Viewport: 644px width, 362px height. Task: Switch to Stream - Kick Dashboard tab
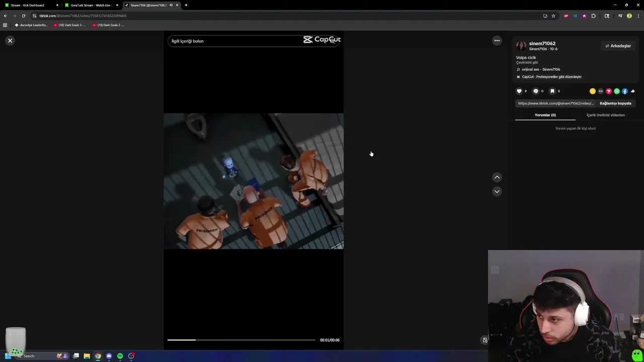coord(30,5)
